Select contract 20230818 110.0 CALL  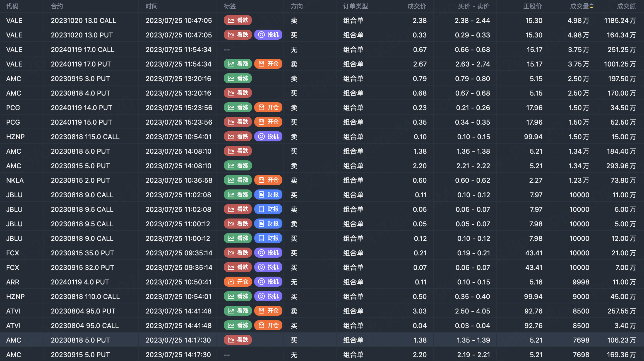click(x=85, y=296)
